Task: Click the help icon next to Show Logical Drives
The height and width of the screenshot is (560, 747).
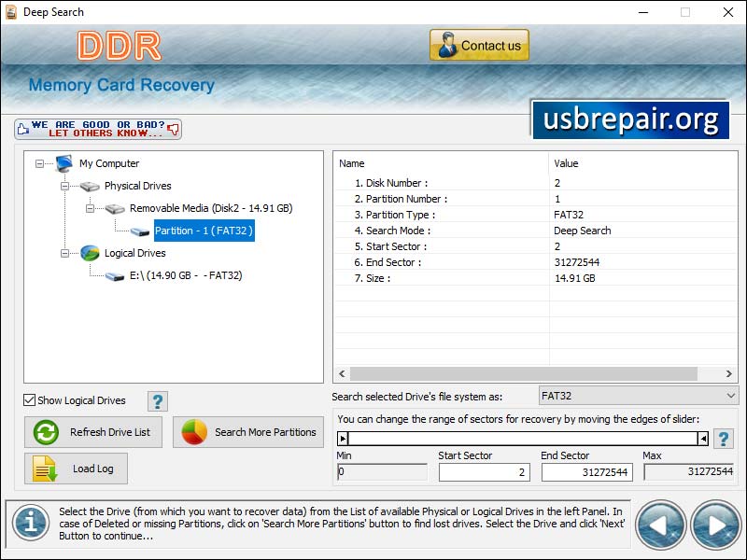Action: click(x=156, y=399)
